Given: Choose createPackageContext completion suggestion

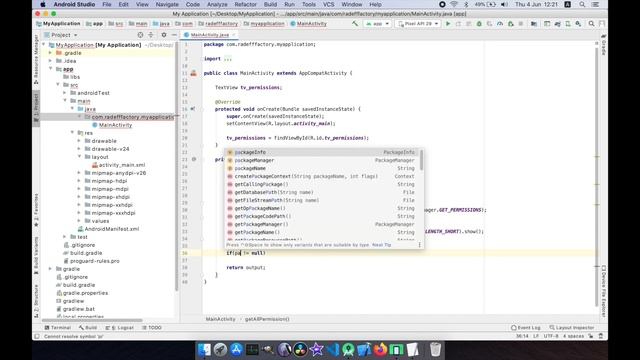Looking at the screenshot, I should [x=322, y=176].
